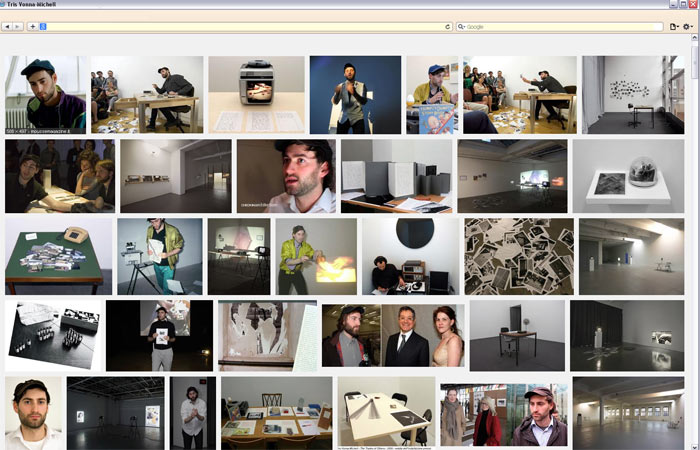The width and height of the screenshot is (700, 450).
Task: Open portrait of bearded man in brown cap
Action: coord(33,413)
